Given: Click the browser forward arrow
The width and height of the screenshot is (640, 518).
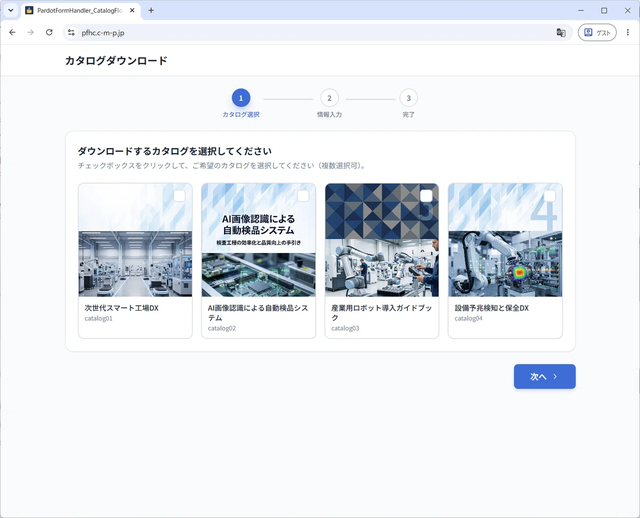Looking at the screenshot, I should [31, 32].
